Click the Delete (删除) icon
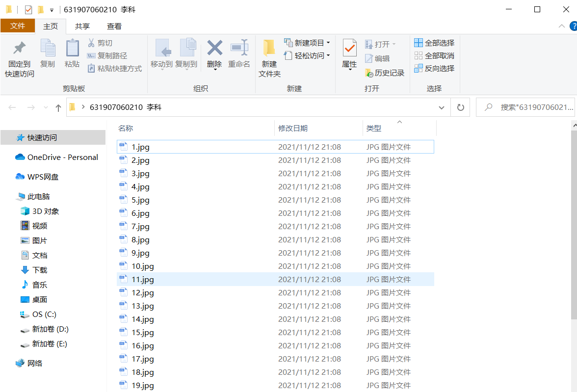 click(214, 55)
